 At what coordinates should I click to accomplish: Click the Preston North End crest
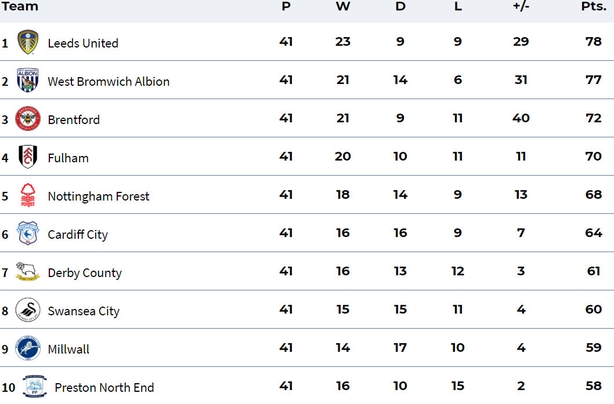click(35, 386)
